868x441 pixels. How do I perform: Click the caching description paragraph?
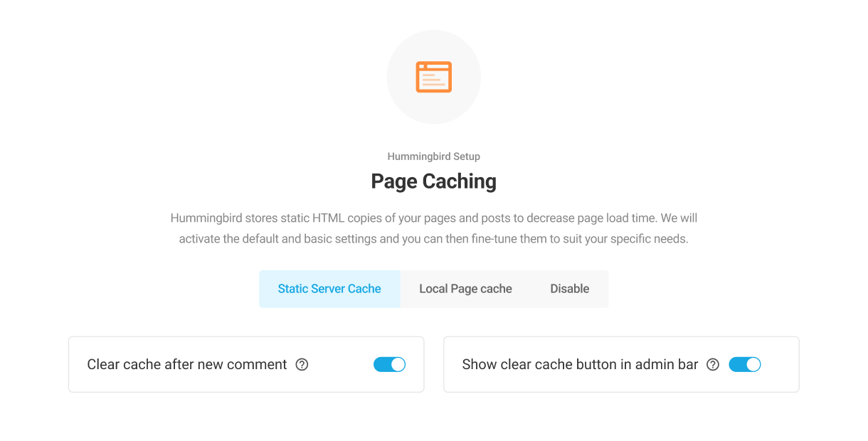pyautogui.click(x=434, y=228)
